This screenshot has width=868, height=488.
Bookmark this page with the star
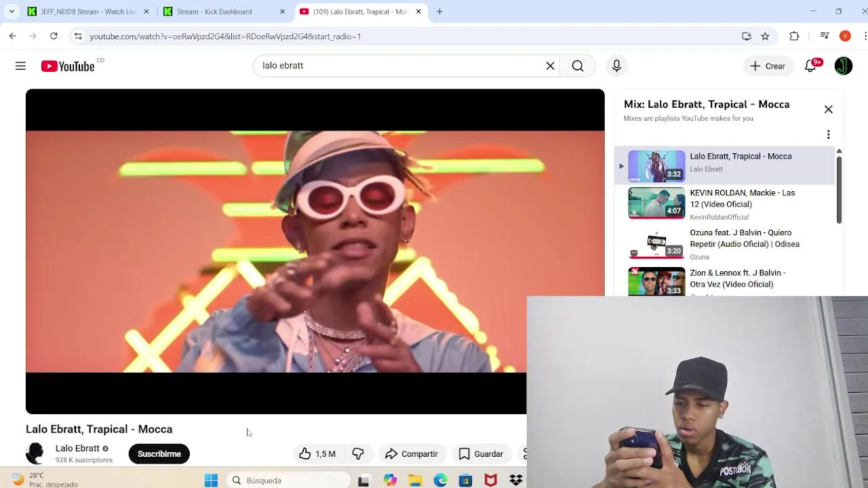pos(765,36)
